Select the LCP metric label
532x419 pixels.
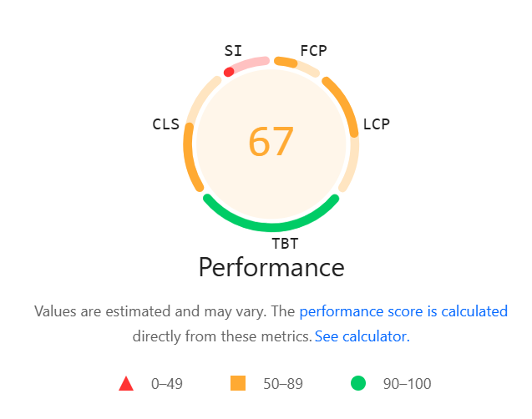(377, 124)
